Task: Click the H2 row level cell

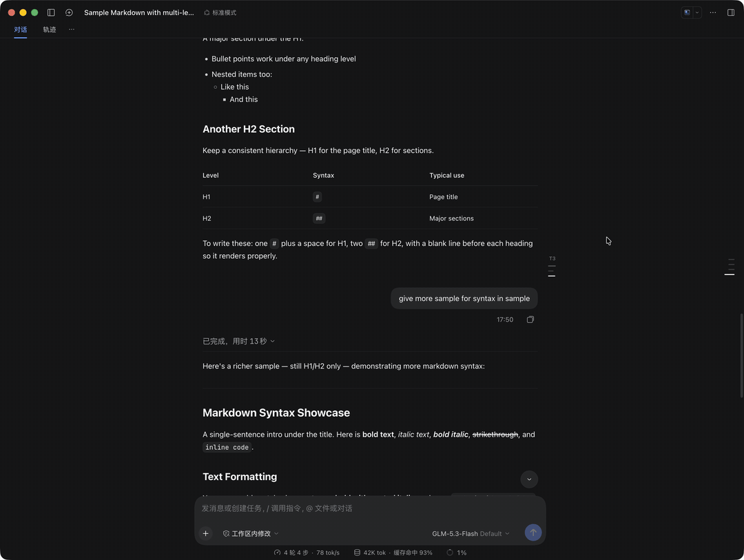Action: 207,218
